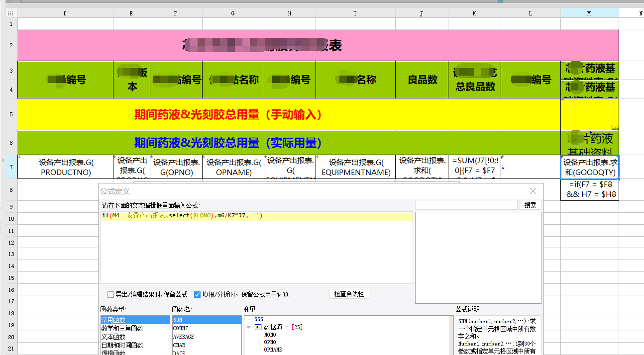Choose COUNT in the function name list
Viewport: 644px width, 355px height.
tap(181, 328)
